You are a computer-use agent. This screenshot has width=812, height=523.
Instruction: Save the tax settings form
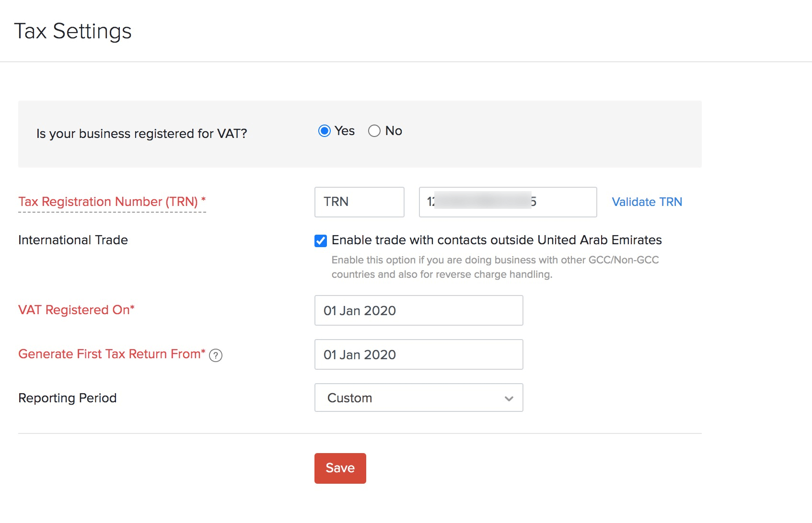340,468
